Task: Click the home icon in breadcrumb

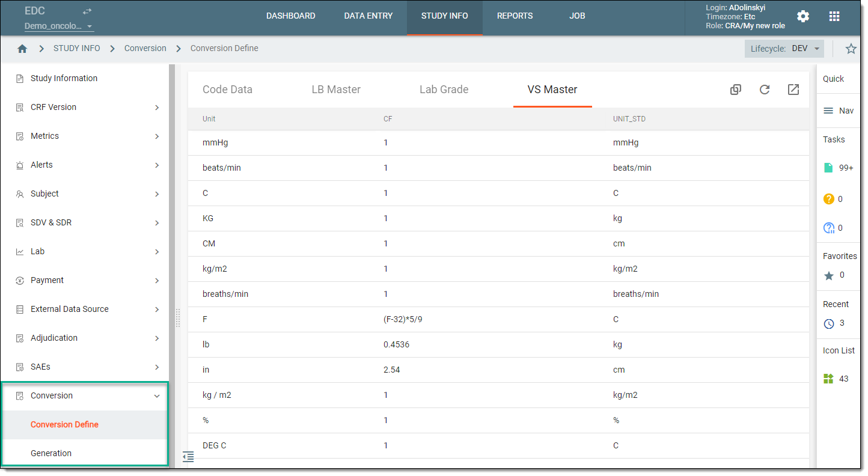Action: (x=22, y=49)
